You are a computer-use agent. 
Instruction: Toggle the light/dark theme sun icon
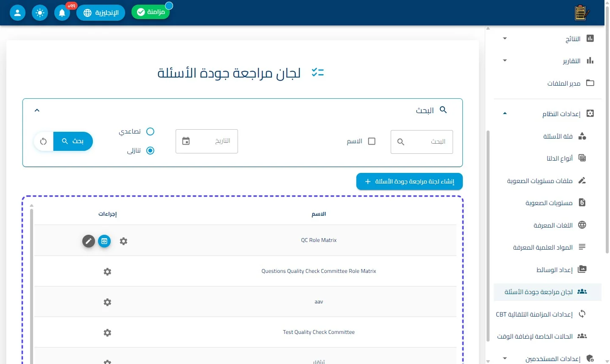tap(40, 13)
